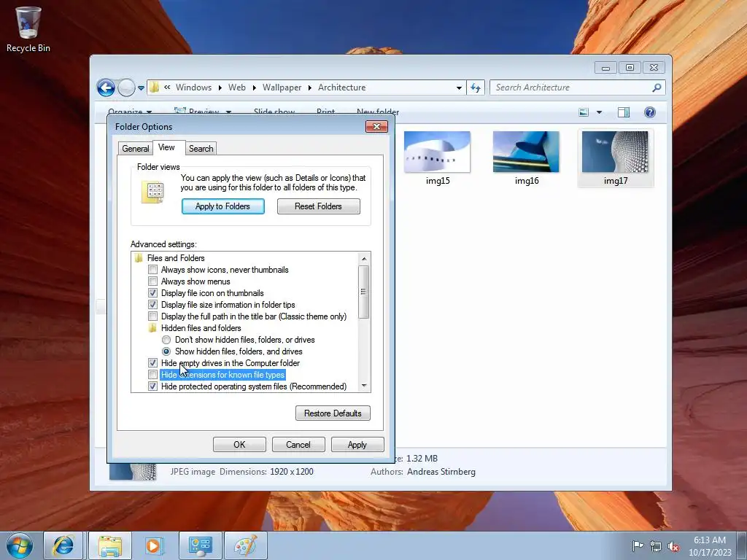The height and width of the screenshot is (560, 747).
Task: Switch to the General tab
Action: point(135,149)
